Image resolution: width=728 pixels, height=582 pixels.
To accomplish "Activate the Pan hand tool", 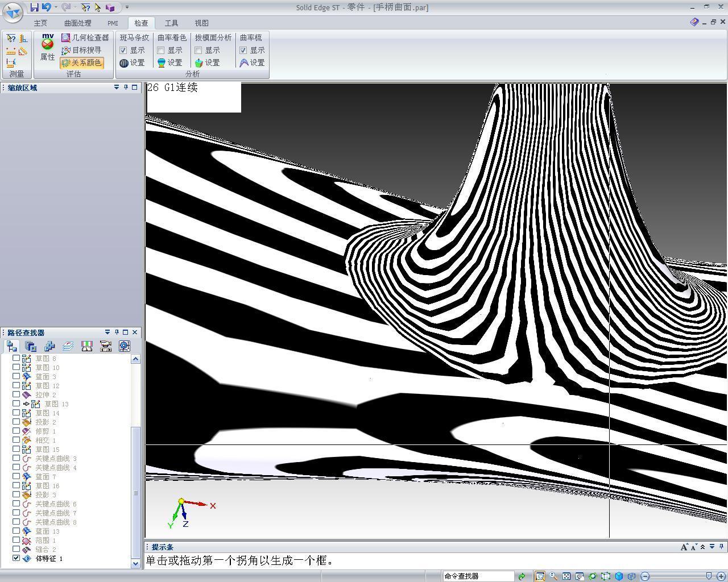I will click(580, 576).
